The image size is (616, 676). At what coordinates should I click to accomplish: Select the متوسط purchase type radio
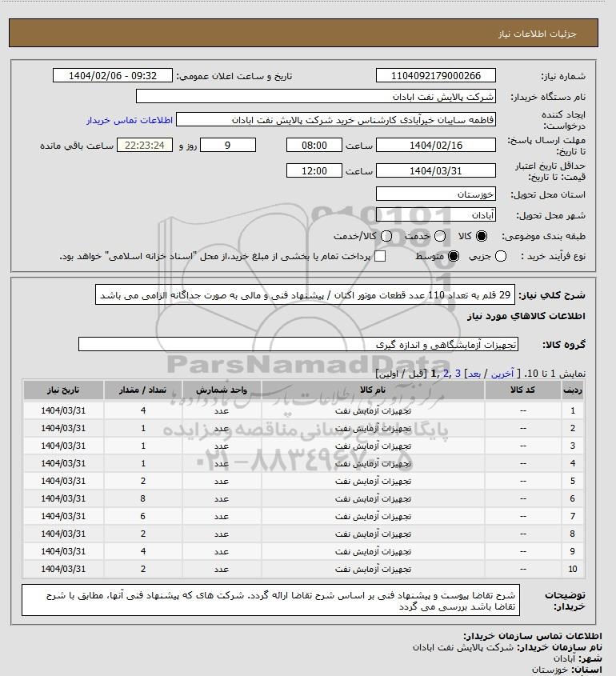coord(454,256)
